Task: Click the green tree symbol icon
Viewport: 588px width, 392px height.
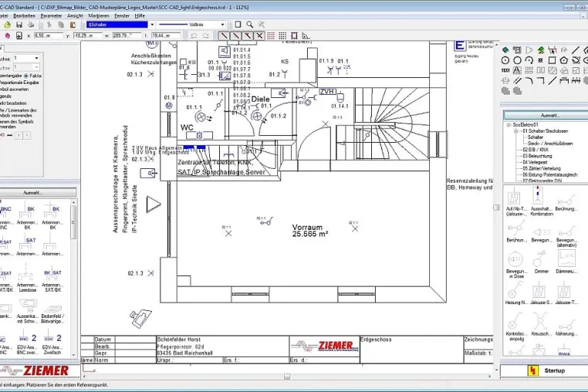Action: [x=540, y=50]
